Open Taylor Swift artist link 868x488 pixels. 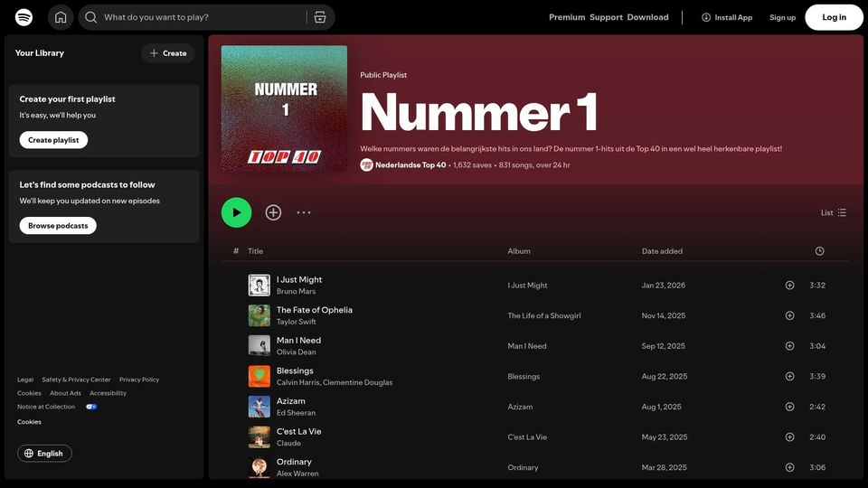coord(297,322)
